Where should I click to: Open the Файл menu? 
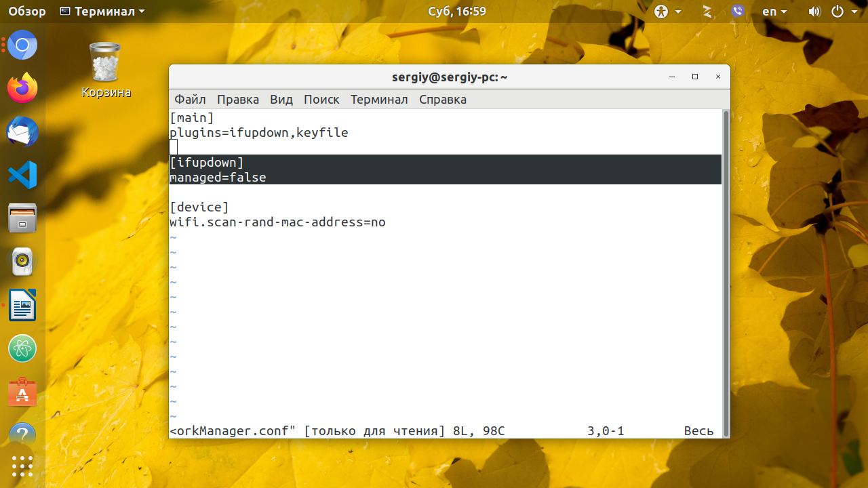point(190,100)
